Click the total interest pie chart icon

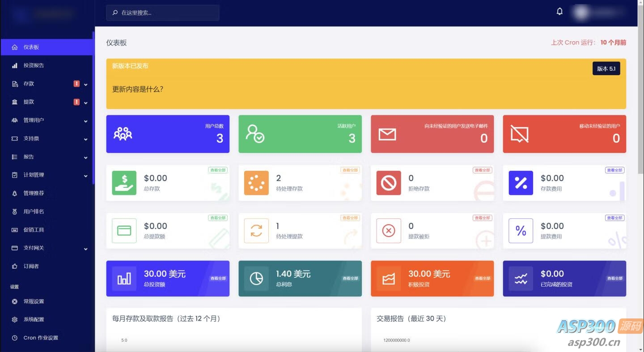click(x=256, y=279)
